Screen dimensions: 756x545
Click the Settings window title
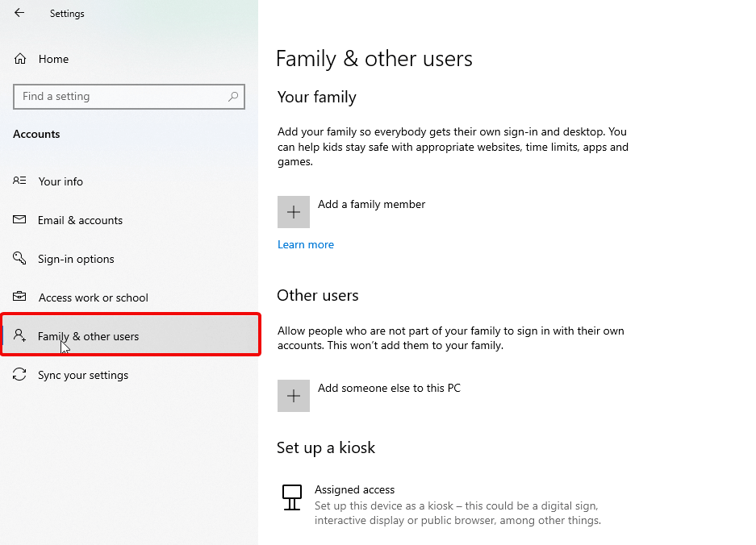[x=67, y=14]
